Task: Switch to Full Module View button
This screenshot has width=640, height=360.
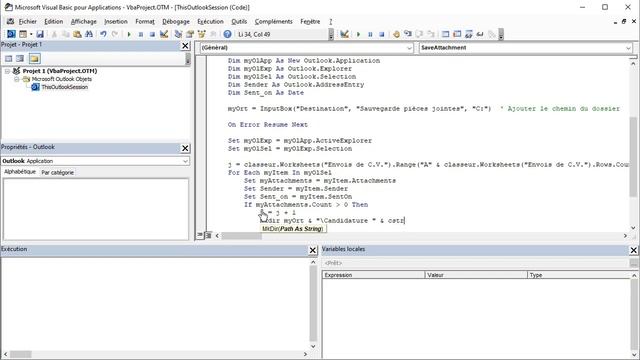Action: point(208,235)
